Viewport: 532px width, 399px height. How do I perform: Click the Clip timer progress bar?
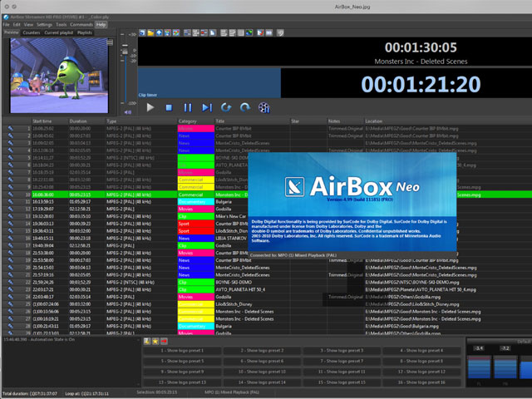click(x=209, y=83)
